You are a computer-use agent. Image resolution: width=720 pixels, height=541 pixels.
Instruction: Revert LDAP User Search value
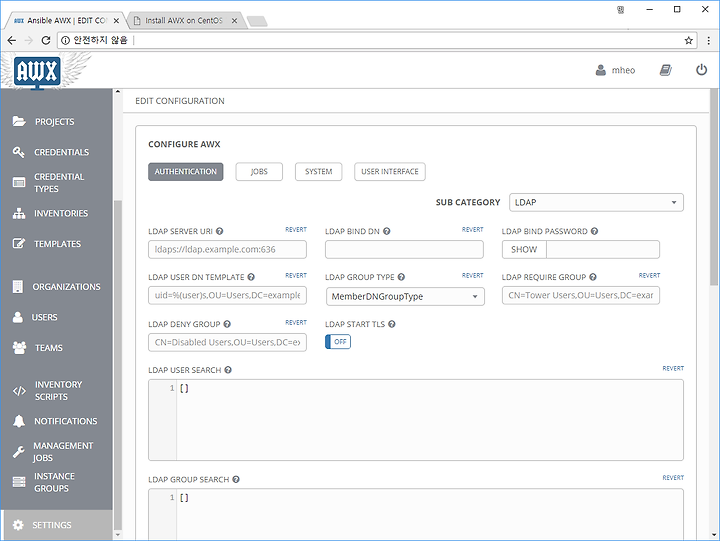(673, 368)
